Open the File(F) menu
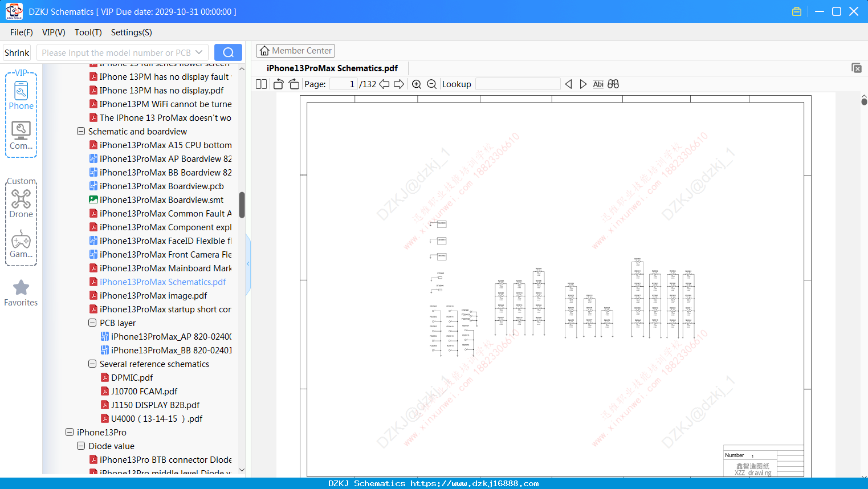 pos(22,32)
